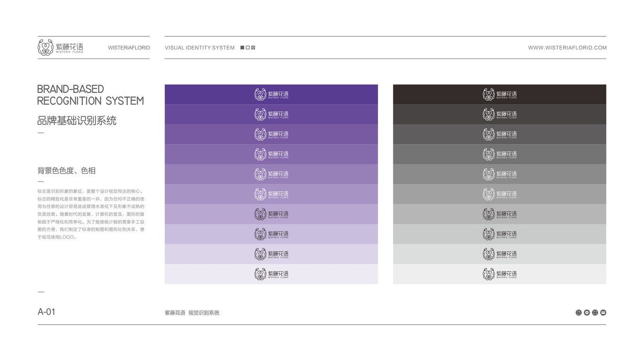The image size is (644, 361).
Task: Click the 背景色色度、色相 section heading
Action: [66, 171]
